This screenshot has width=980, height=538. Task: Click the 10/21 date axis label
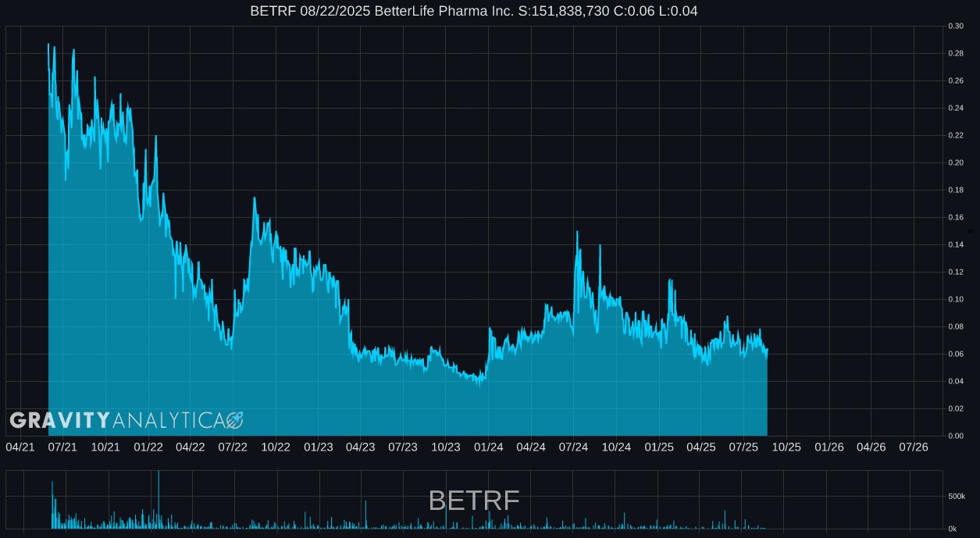[x=105, y=447]
